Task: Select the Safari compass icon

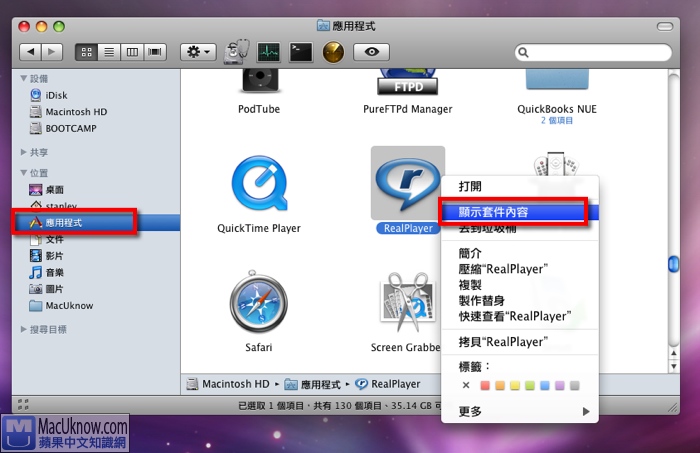Action: pos(258,302)
